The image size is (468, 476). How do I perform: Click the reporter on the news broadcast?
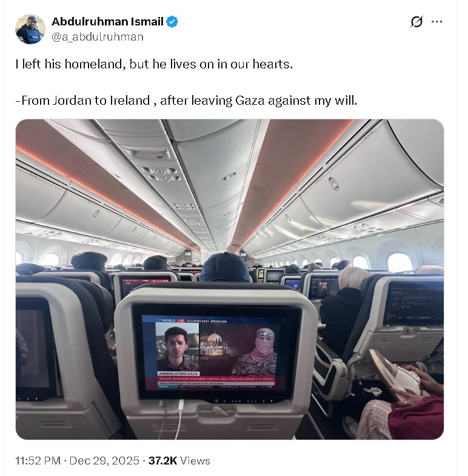point(177,348)
